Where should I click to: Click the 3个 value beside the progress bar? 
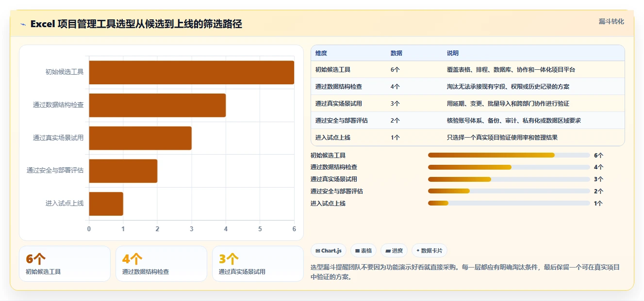(x=598, y=179)
